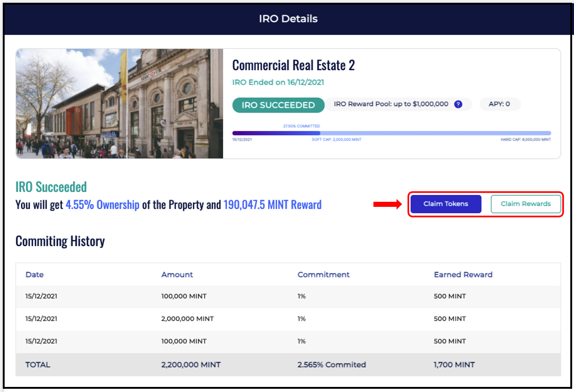The width and height of the screenshot is (574, 392).
Task: Click the IRO Reward Pool badge
Action: pos(398,104)
